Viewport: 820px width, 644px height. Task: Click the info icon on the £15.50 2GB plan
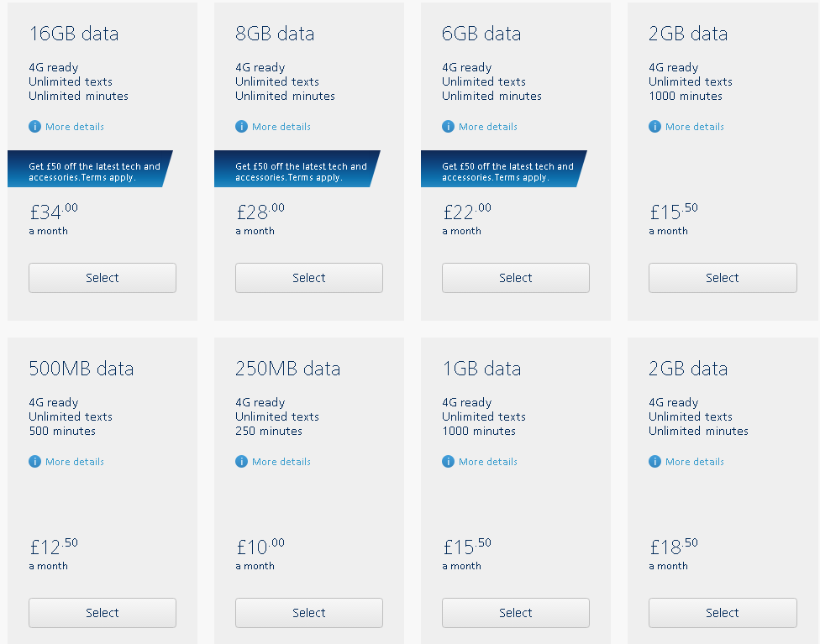pos(654,127)
